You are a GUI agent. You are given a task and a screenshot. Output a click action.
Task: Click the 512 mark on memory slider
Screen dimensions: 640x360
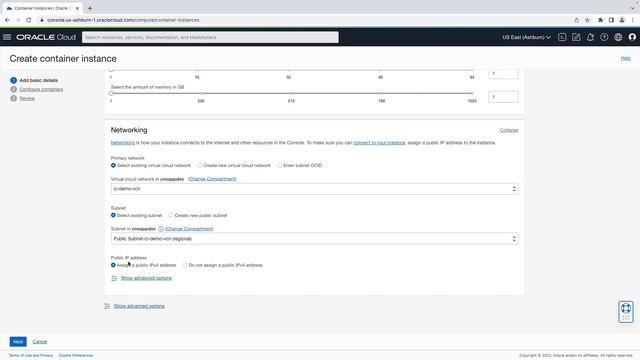291,93
